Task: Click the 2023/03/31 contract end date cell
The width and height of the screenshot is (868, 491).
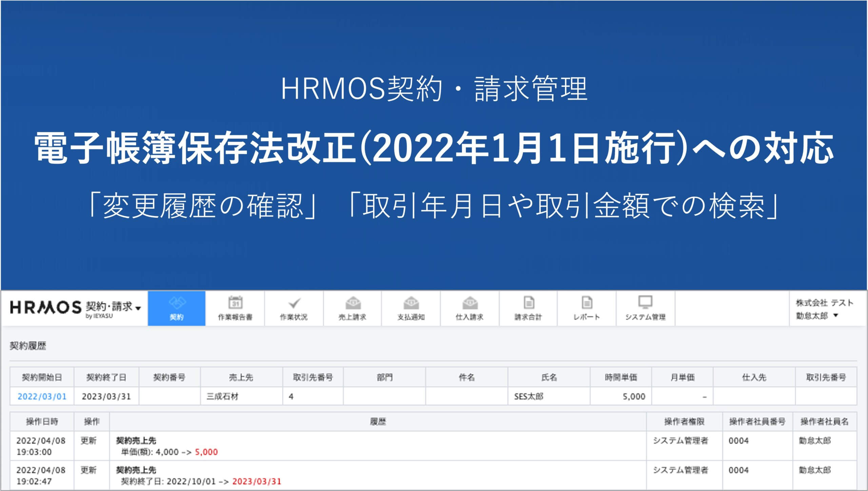Action: tap(106, 396)
